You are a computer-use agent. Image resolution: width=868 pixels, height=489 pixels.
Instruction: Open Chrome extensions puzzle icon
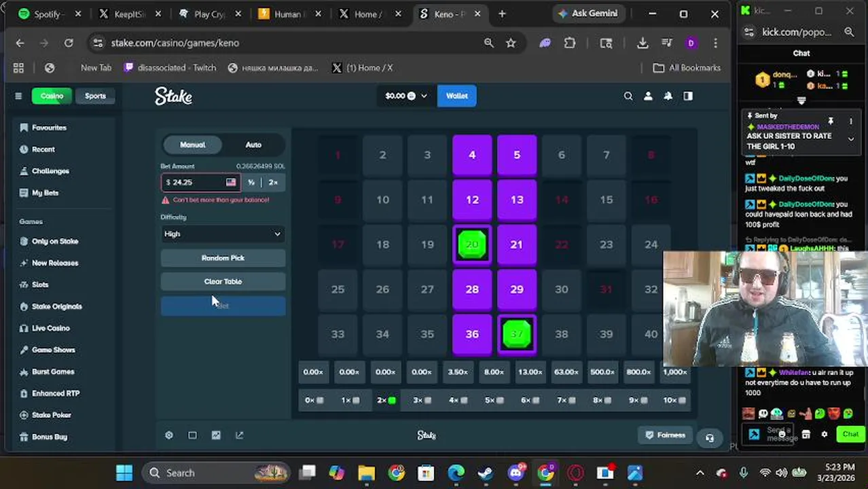click(570, 43)
